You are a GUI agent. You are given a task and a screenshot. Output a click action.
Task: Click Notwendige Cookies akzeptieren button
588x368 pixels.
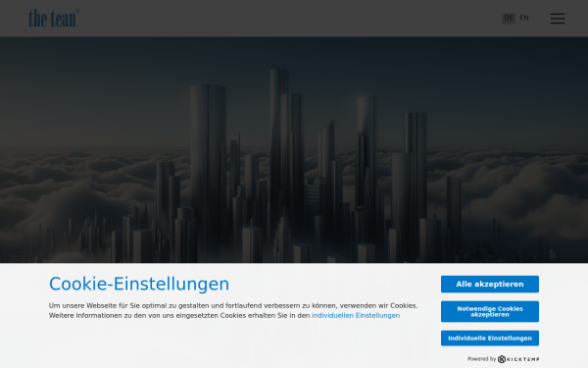pos(490,311)
